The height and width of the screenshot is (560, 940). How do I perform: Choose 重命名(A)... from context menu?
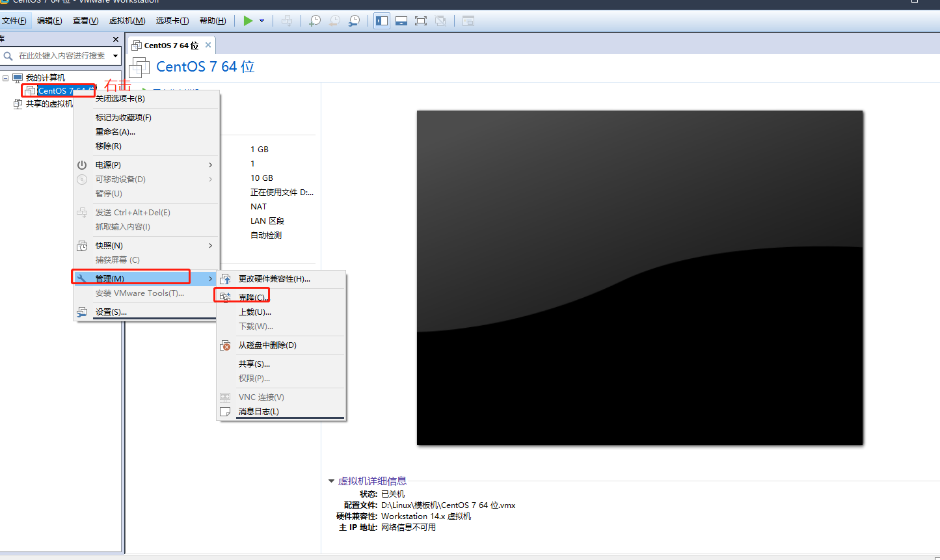point(146,132)
